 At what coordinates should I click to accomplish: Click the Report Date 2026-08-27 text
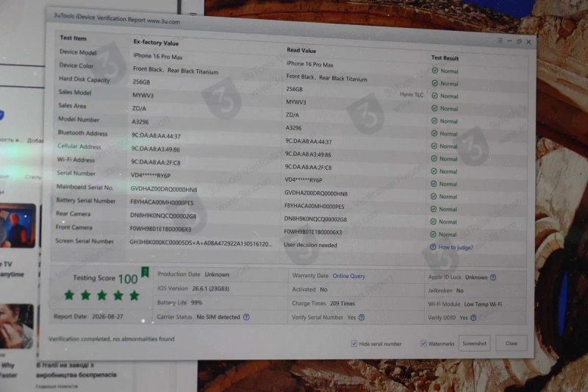click(88, 316)
